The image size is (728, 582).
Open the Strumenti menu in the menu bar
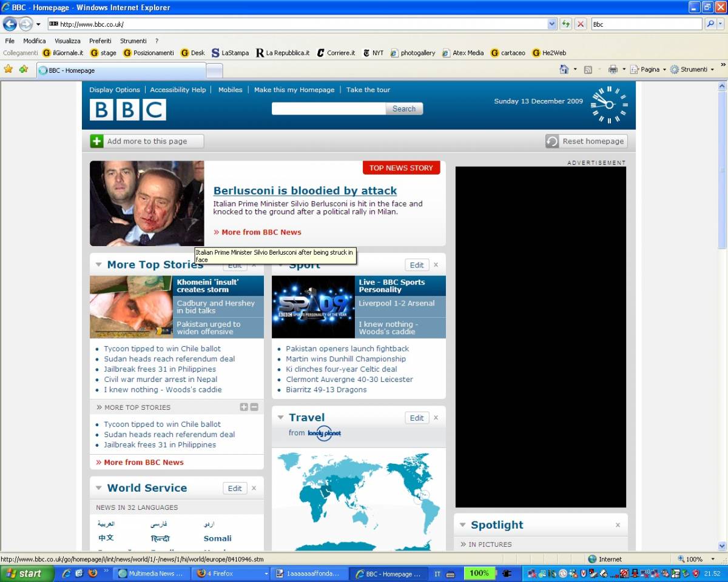click(x=133, y=41)
